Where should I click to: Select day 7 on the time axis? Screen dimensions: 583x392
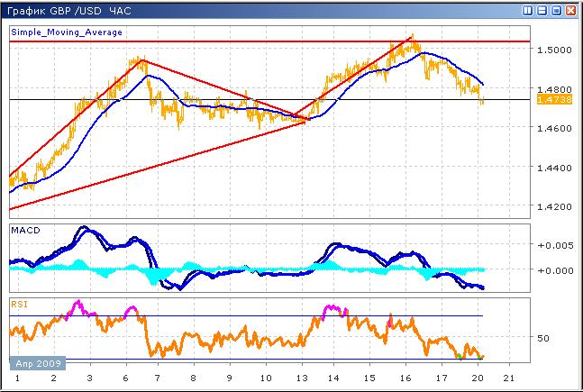(x=158, y=378)
